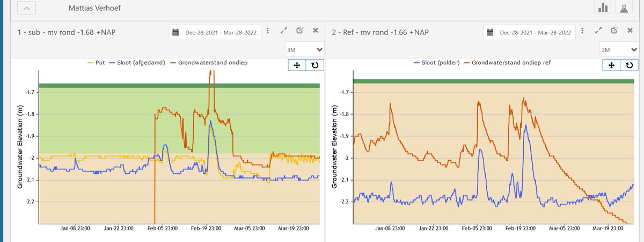Select the pan tool in chart 2
Screen dimensions: 644x242
click(611, 66)
